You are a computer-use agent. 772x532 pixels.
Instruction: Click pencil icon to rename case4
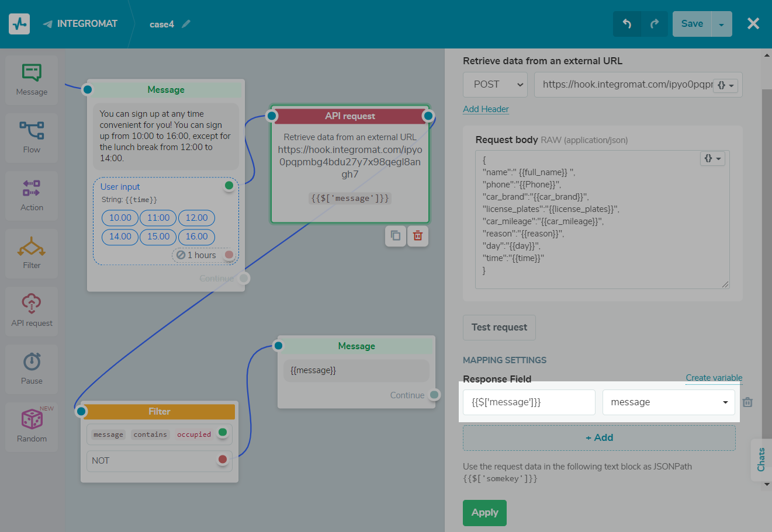pos(186,24)
